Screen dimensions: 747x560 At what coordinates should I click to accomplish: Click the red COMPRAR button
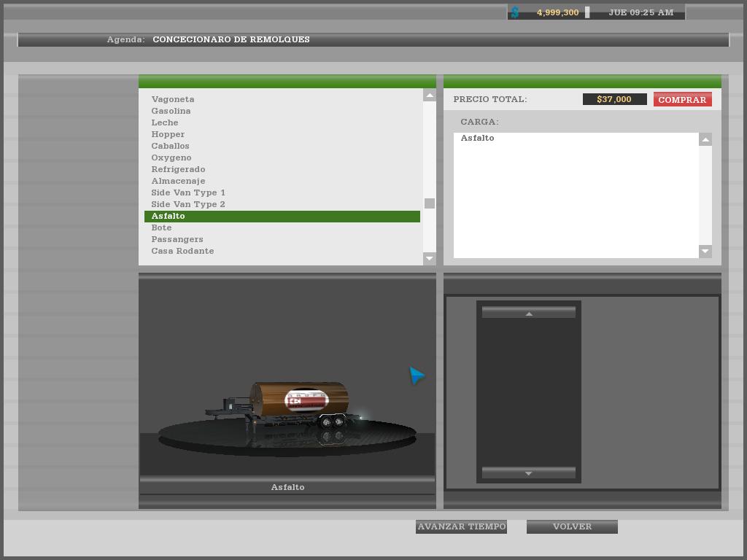(682, 100)
